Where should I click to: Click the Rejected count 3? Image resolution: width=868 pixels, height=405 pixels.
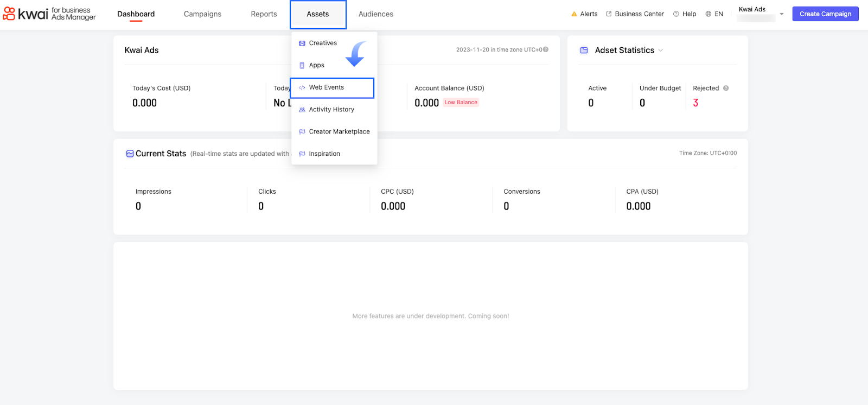pos(695,103)
